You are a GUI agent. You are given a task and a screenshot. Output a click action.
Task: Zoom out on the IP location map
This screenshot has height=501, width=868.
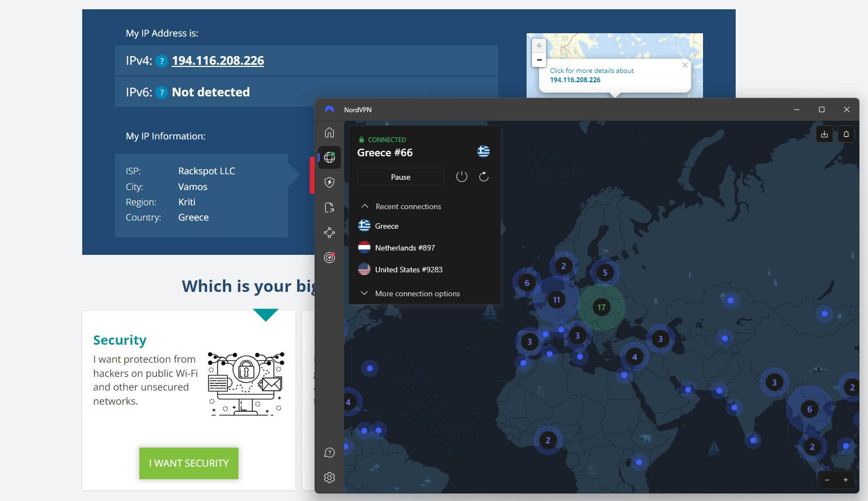point(539,60)
